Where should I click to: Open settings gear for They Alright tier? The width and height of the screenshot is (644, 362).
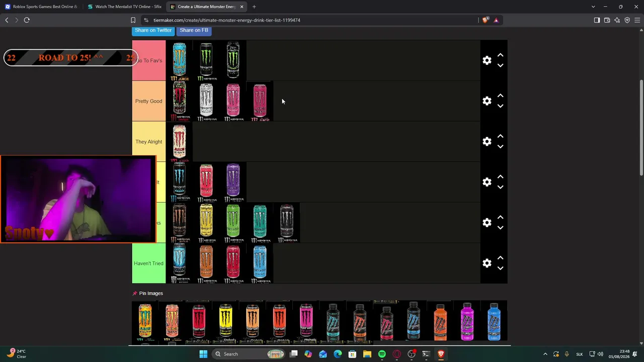point(487,142)
